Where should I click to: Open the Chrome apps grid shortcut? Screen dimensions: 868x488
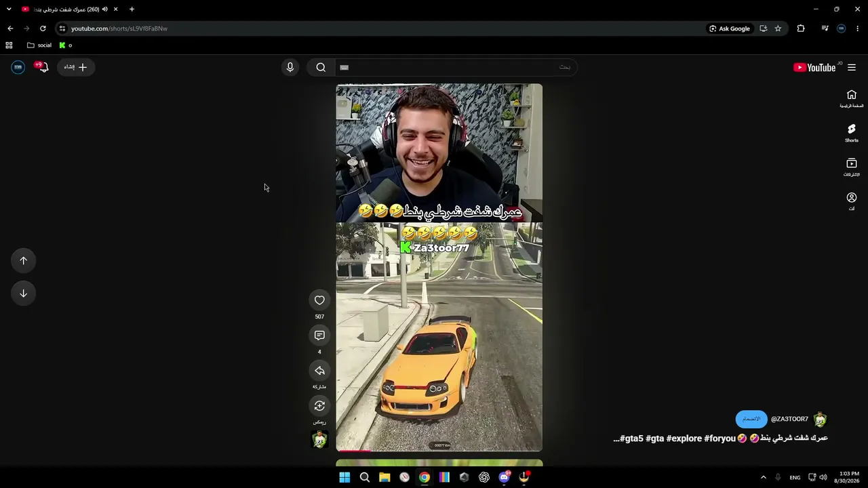point(9,45)
